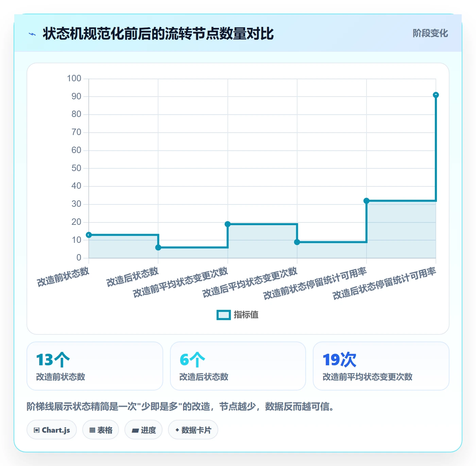Click the grid icon in the 表格 chip
476x466 pixels.
coord(92,430)
